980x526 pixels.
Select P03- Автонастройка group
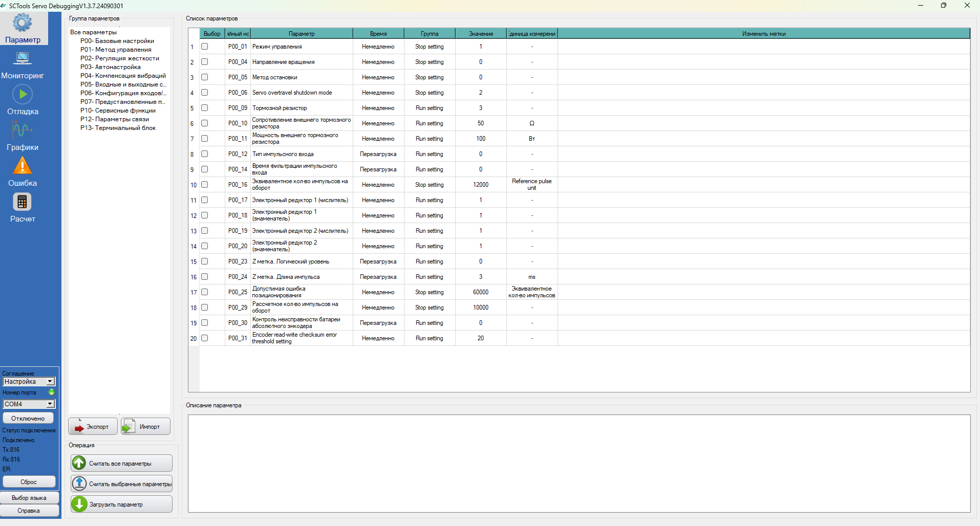(111, 67)
